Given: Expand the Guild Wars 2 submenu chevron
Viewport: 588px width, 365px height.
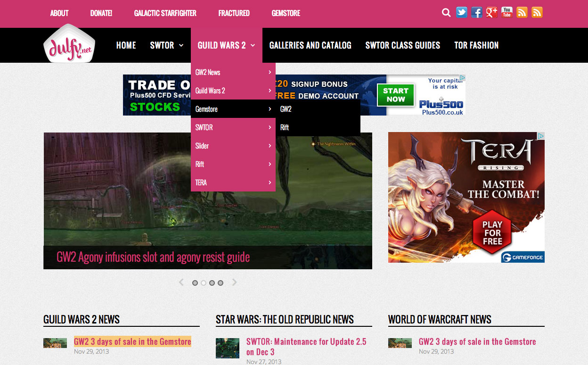Looking at the screenshot, I should pyautogui.click(x=269, y=91).
